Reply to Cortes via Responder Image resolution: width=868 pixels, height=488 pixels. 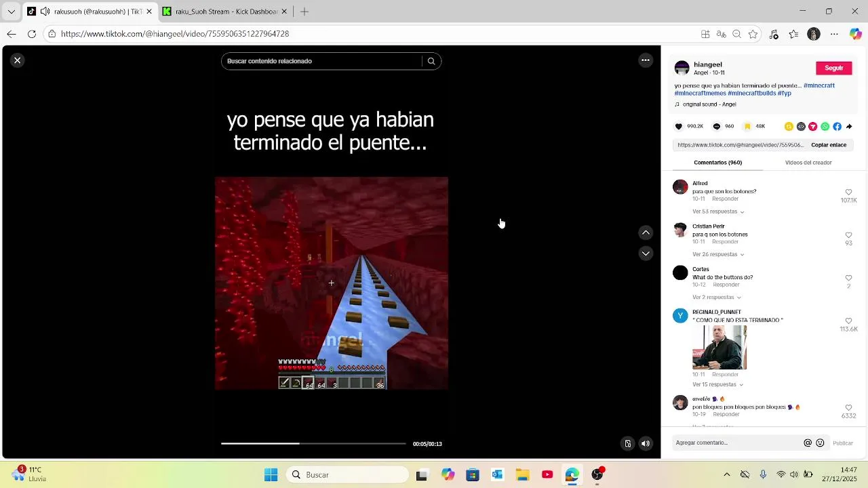click(726, 285)
